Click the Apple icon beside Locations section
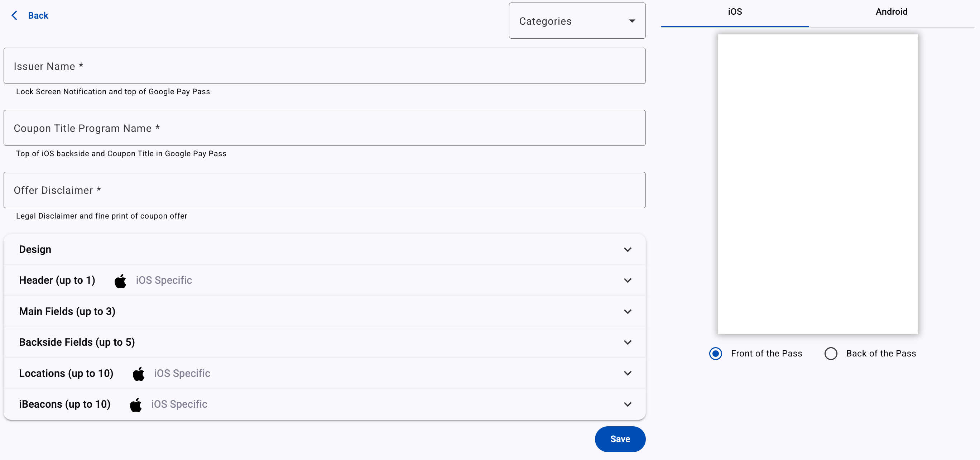Image resolution: width=980 pixels, height=460 pixels. (139, 374)
